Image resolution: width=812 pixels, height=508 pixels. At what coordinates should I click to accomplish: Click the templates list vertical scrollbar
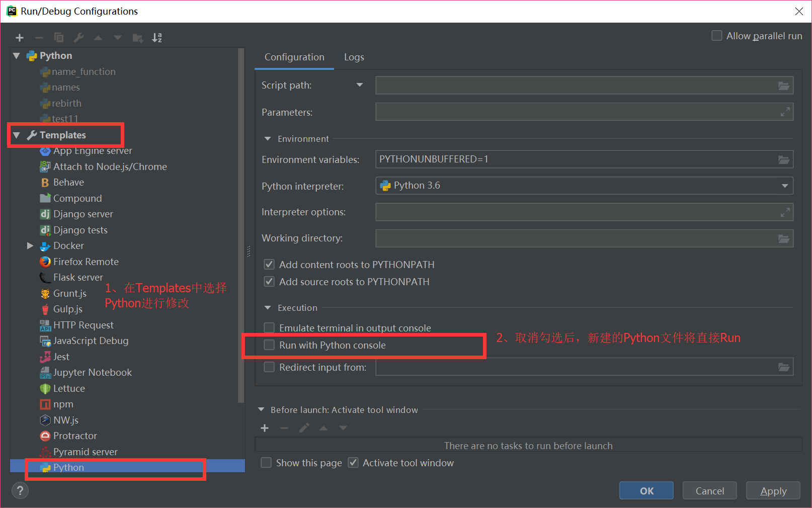(241, 225)
